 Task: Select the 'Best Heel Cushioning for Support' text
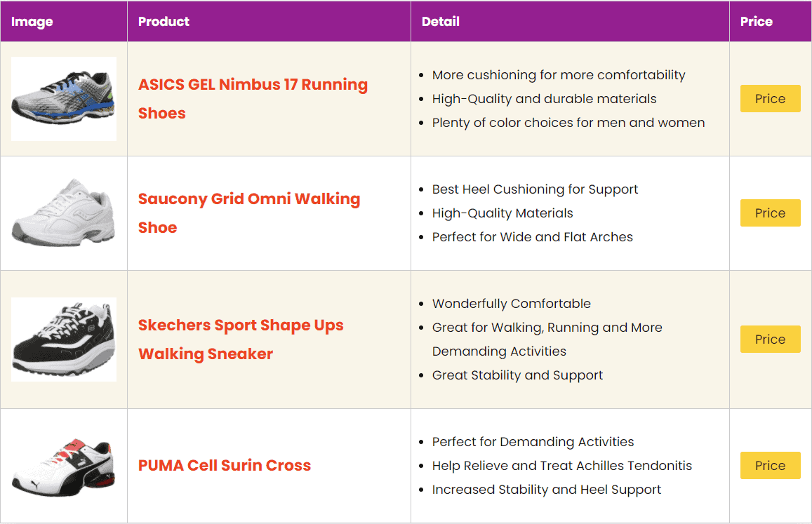(535, 189)
